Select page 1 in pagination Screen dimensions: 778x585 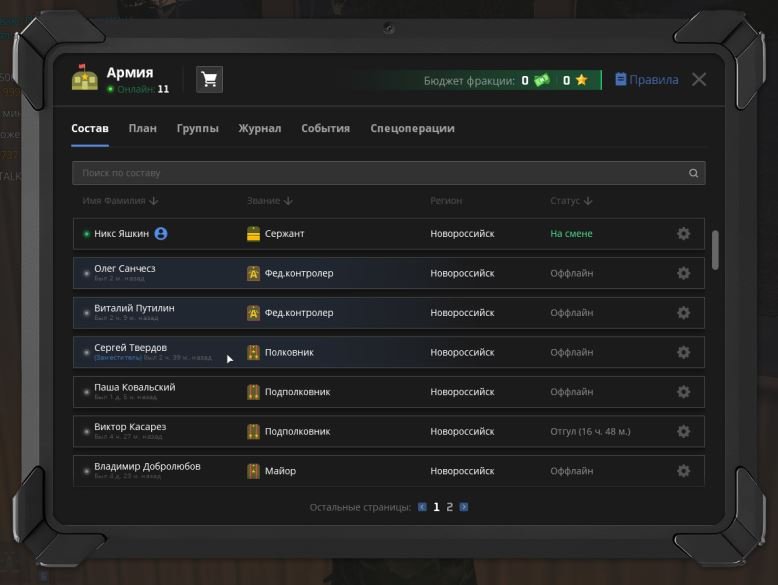(436, 507)
